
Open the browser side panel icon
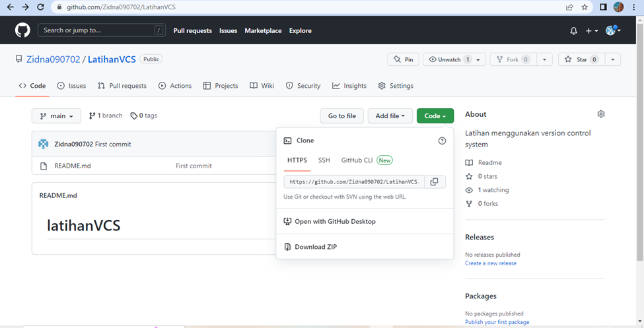pyautogui.click(x=603, y=7)
